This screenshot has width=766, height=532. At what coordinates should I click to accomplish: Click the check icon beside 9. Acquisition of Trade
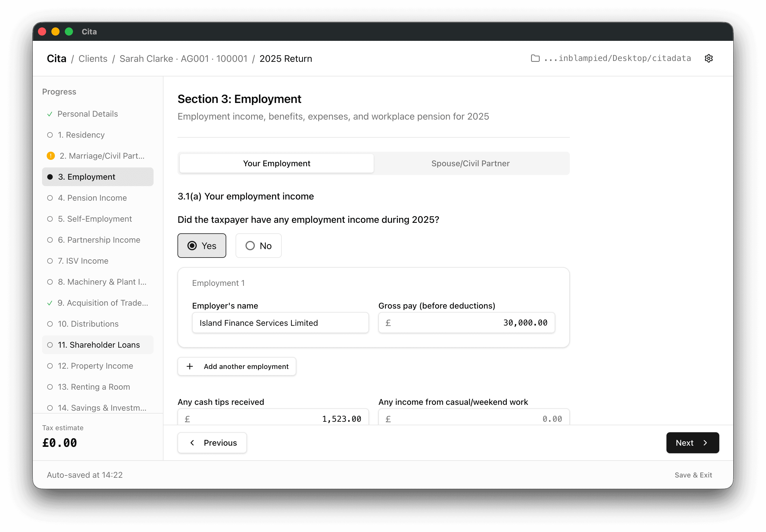[50, 303]
